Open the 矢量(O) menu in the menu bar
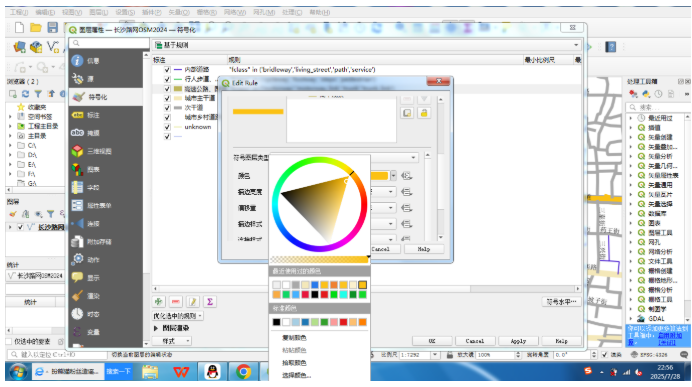The width and height of the screenshot is (692, 387). pos(179,12)
